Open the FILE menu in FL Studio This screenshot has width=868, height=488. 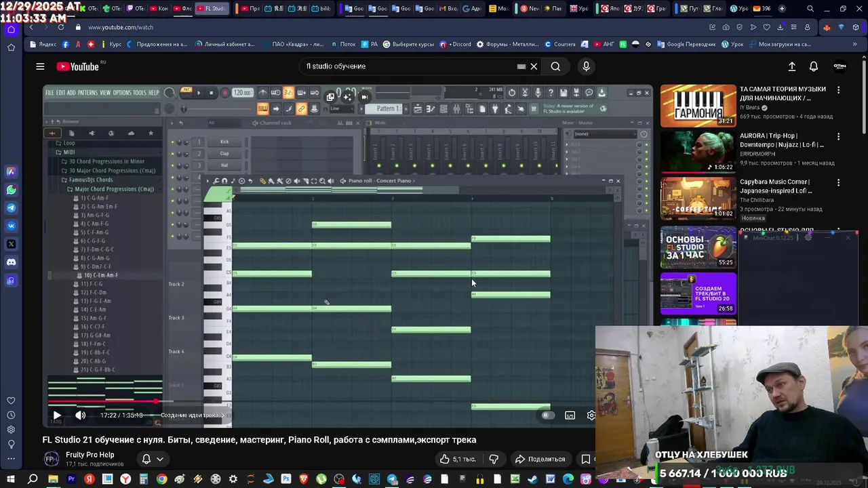click(50, 93)
